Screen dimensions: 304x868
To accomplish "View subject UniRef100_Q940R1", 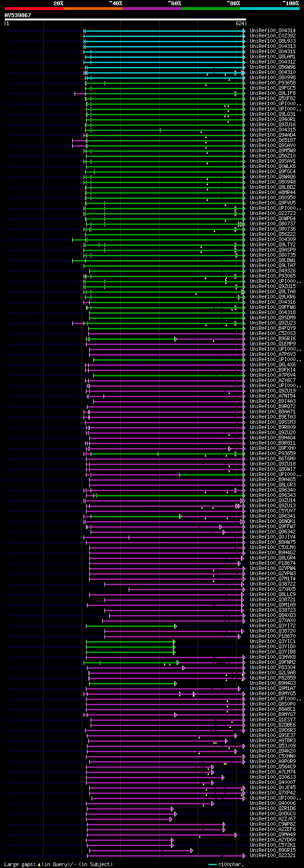I will coord(273,119).
